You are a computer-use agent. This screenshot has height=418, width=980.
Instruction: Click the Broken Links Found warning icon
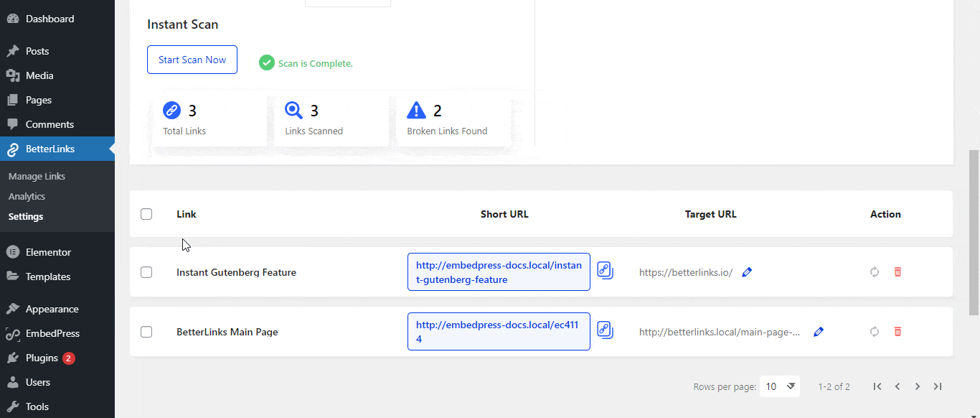tap(416, 109)
